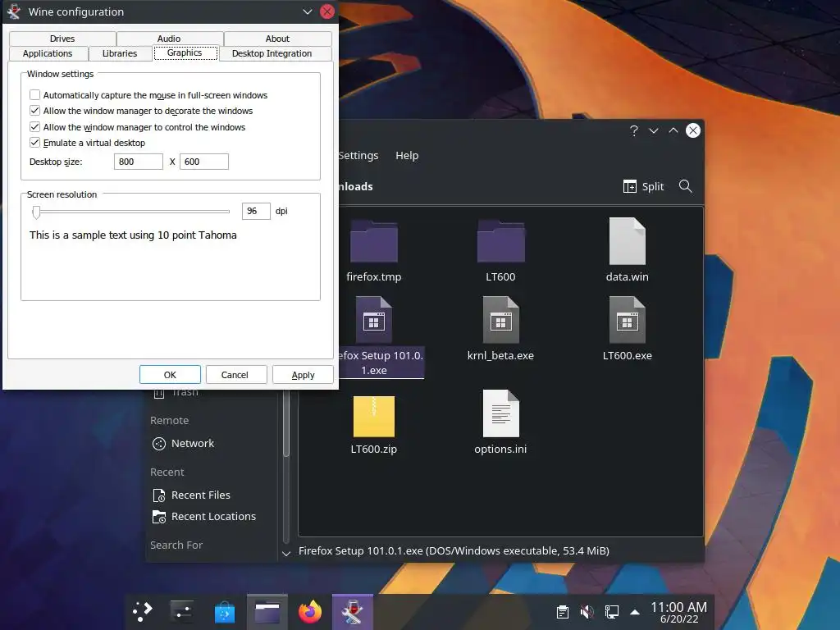The height and width of the screenshot is (630, 840).
Task: Open the About tab
Action: [277, 39]
